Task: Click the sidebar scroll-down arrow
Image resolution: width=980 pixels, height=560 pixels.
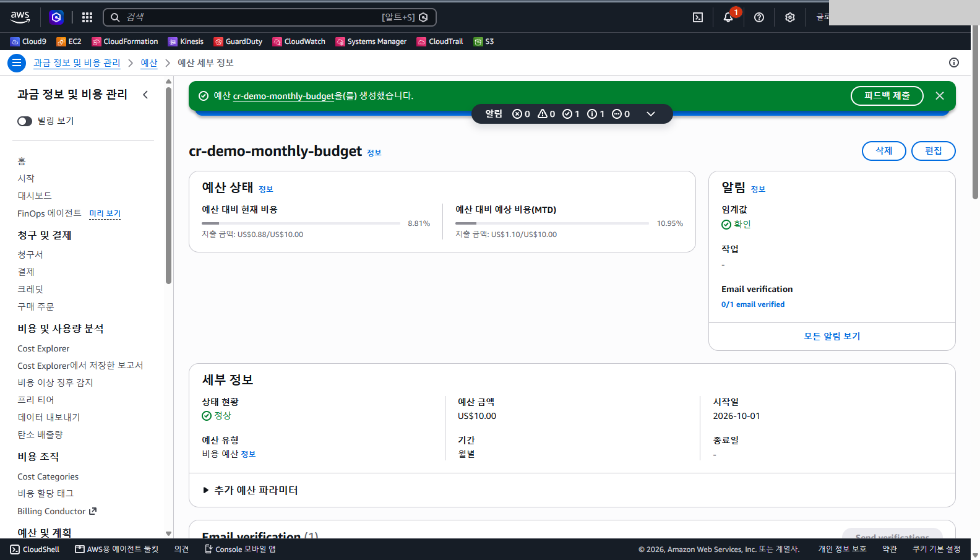Action: 168,533
